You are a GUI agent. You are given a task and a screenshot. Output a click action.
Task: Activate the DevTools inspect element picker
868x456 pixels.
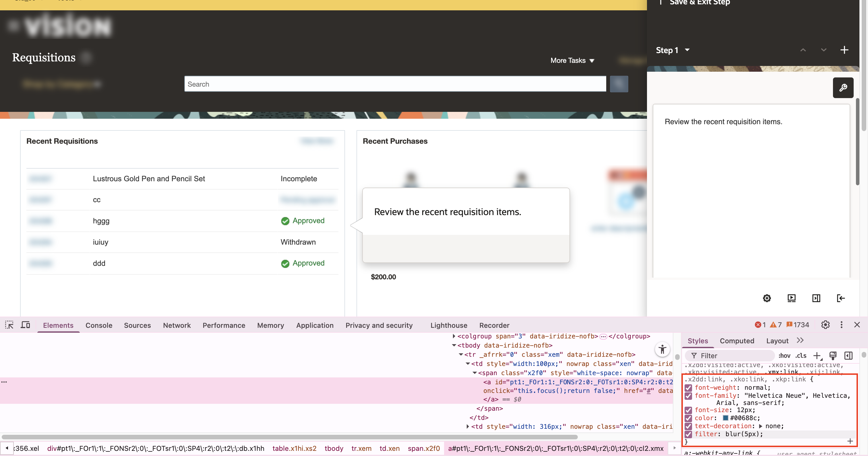coord(9,325)
